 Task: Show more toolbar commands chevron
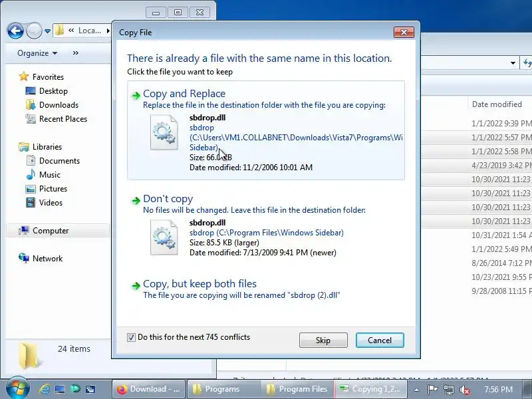(76, 53)
